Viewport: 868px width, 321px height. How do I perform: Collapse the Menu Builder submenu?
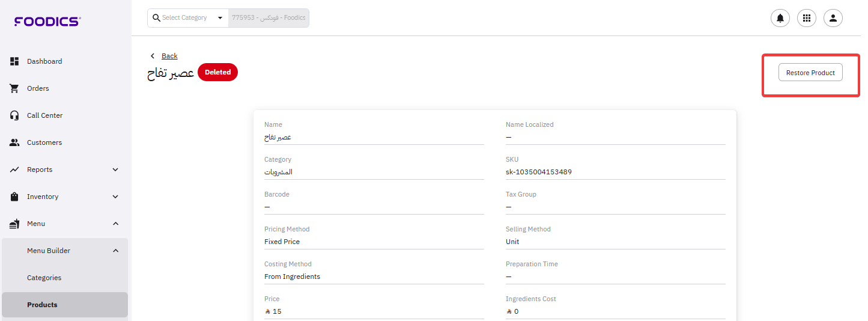click(115, 251)
